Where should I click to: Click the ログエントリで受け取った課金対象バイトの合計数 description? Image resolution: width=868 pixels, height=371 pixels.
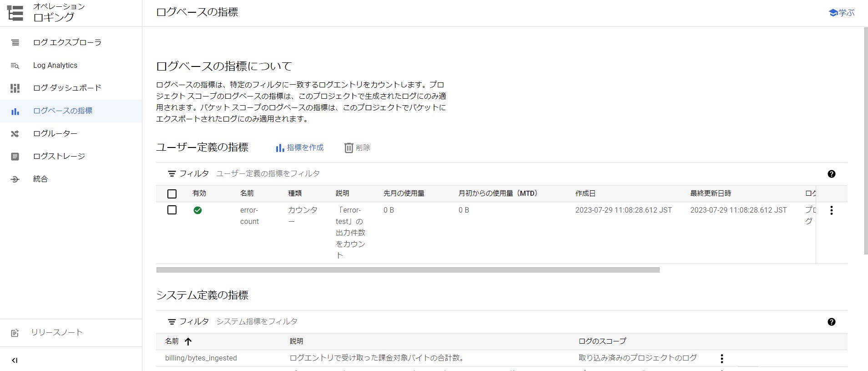tap(378, 358)
